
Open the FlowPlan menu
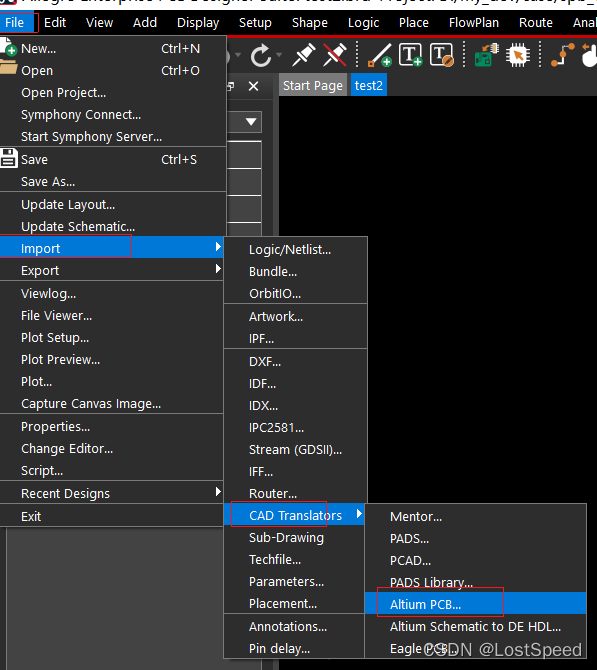pos(474,23)
